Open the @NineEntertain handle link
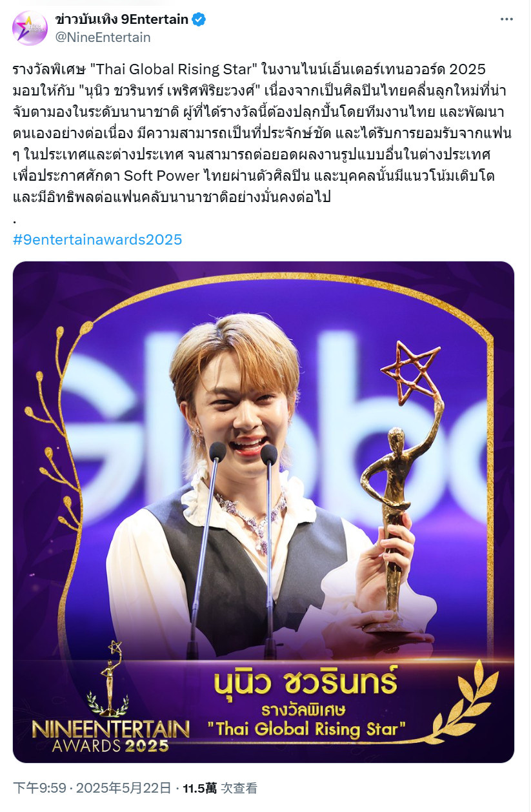The image size is (531, 812). (103, 37)
